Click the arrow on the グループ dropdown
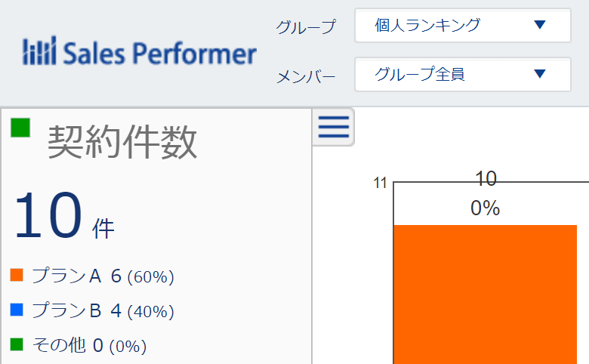 click(539, 26)
